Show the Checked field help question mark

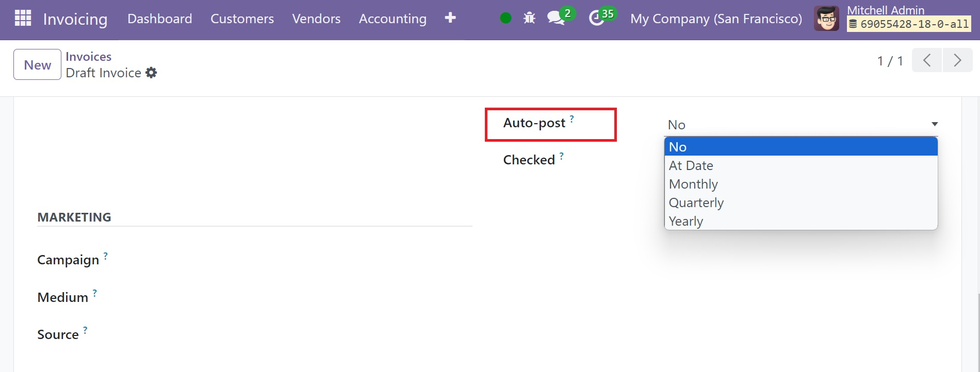point(562,156)
